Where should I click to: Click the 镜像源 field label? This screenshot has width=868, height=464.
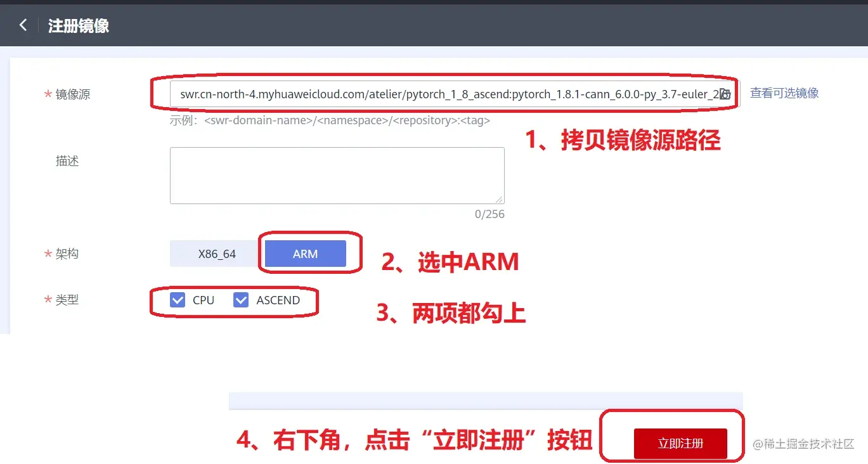73,94
